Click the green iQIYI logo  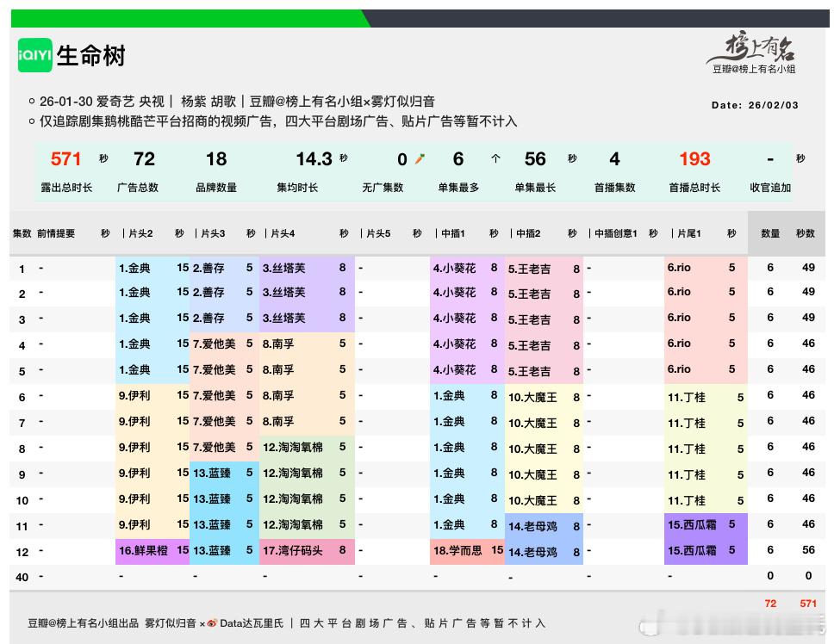[x=35, y=55]
